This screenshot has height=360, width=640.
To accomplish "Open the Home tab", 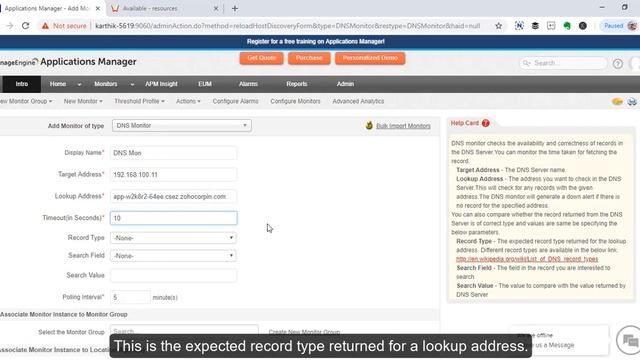I will coord(58,84).
